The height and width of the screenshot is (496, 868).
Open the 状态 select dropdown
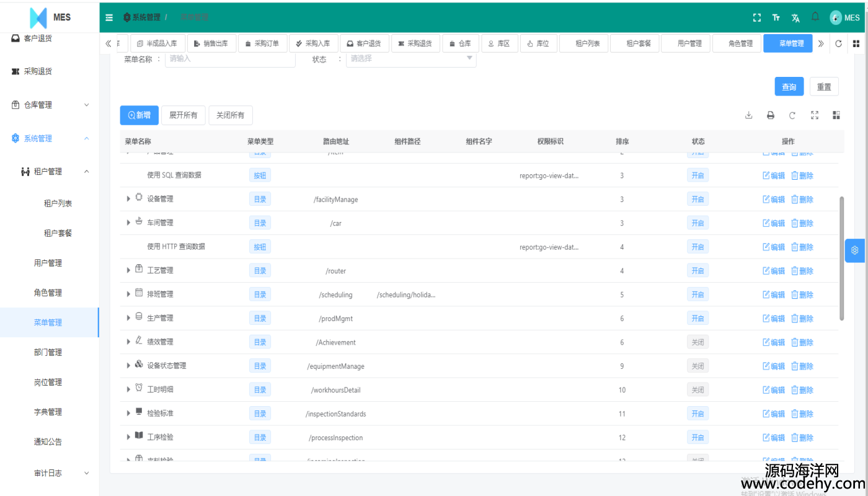(411, 59)
